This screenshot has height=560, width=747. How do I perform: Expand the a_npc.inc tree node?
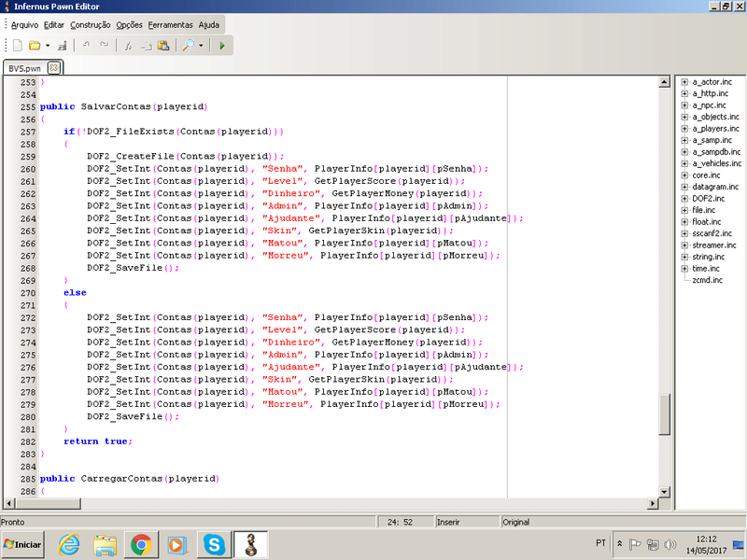click(684, 105)
